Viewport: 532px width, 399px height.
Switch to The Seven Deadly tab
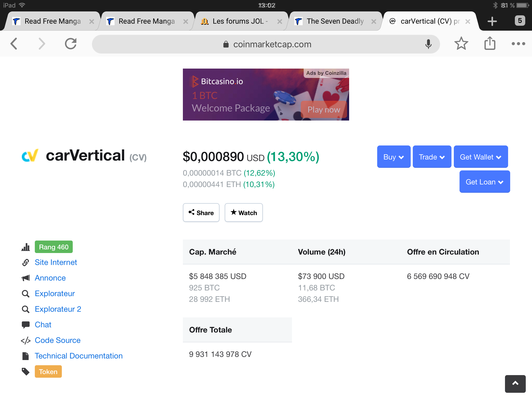tap(335, 21)
